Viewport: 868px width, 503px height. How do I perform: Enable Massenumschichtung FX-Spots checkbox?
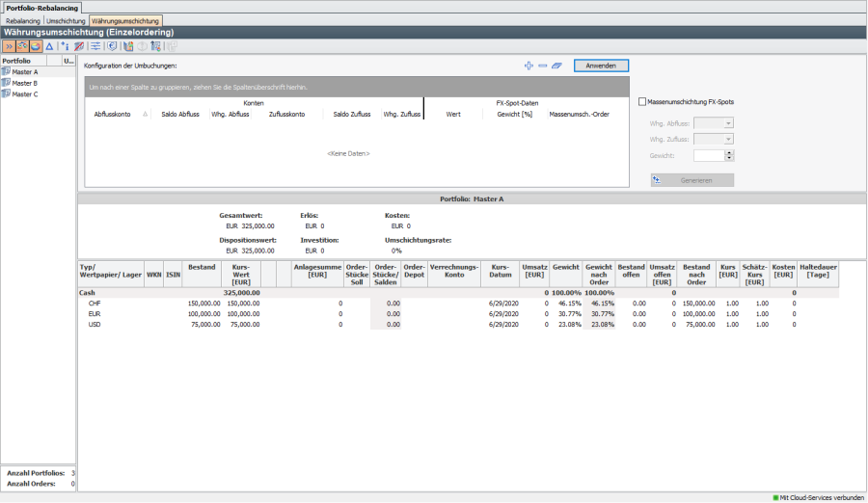tap(643, 101)
